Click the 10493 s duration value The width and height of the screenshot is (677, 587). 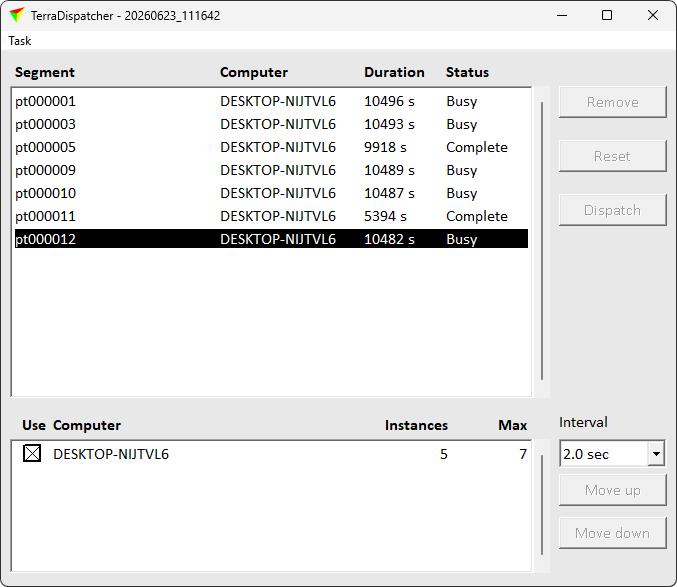[389, 124]
